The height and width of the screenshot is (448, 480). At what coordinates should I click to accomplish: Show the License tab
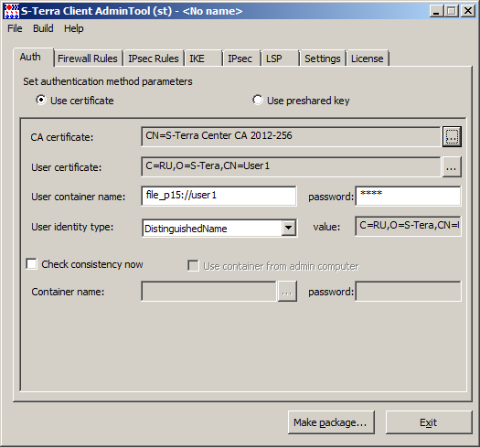tap(367, 59)
